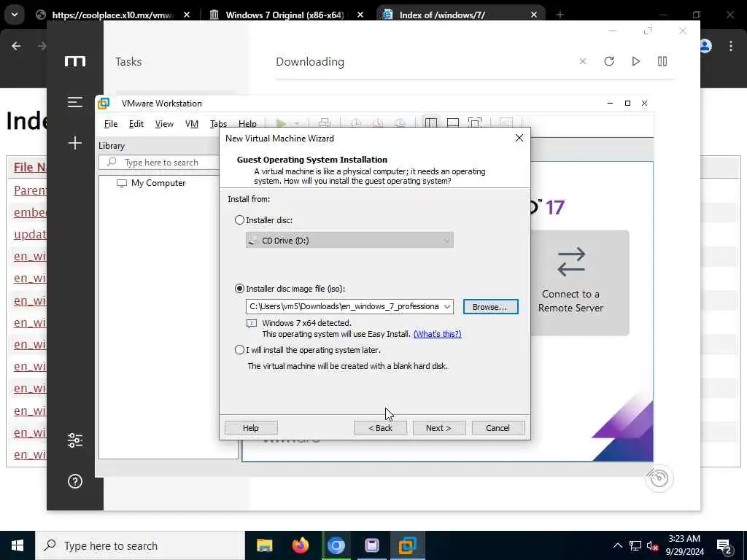Open new browser tab with plus button

(x=560, y=15)
